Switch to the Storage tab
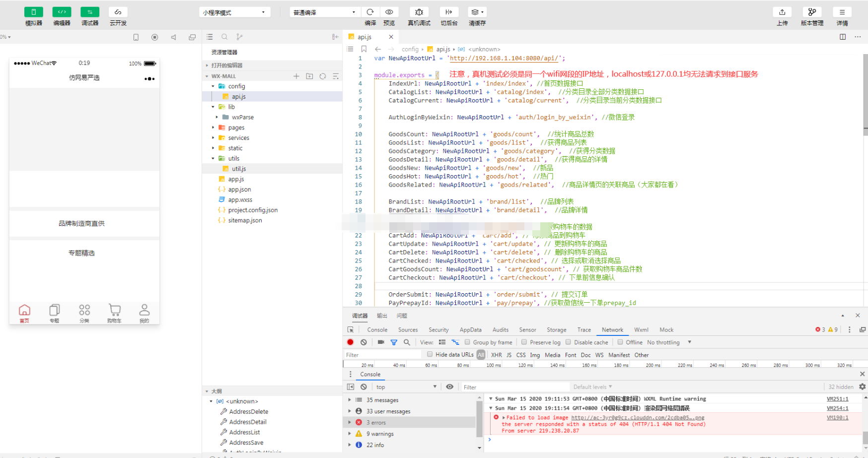 [556, 330]
